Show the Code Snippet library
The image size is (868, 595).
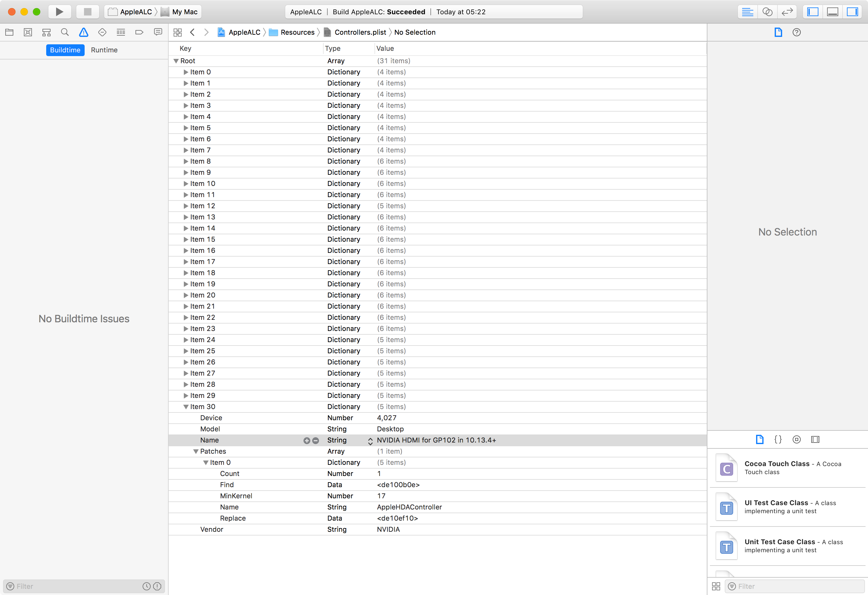click(x=778, y=439)
